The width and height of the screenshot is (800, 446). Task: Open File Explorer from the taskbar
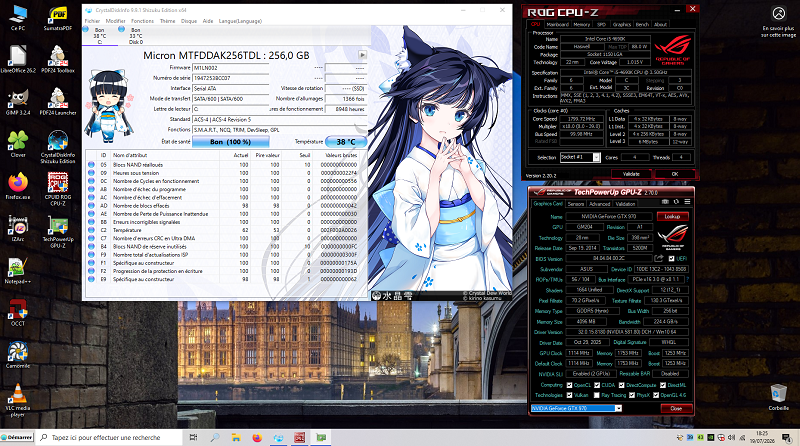point(236,437)
